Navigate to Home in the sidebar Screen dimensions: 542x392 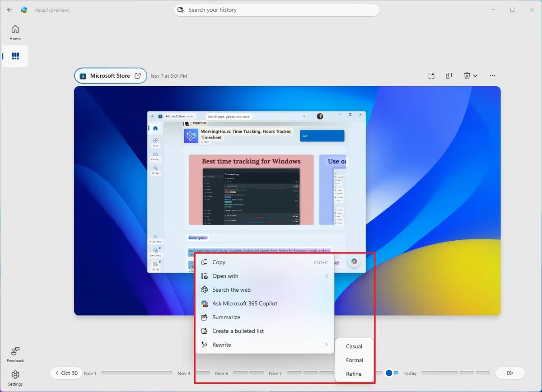point(15,32)
